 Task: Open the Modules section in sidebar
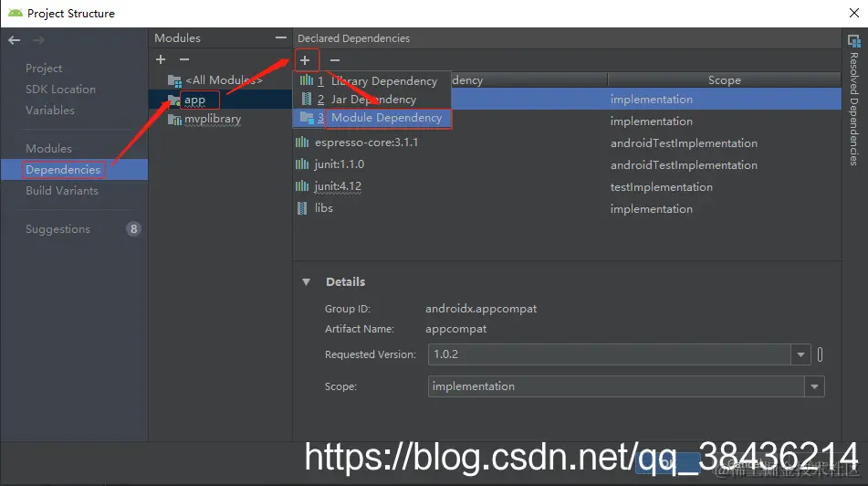pos(48,149)
